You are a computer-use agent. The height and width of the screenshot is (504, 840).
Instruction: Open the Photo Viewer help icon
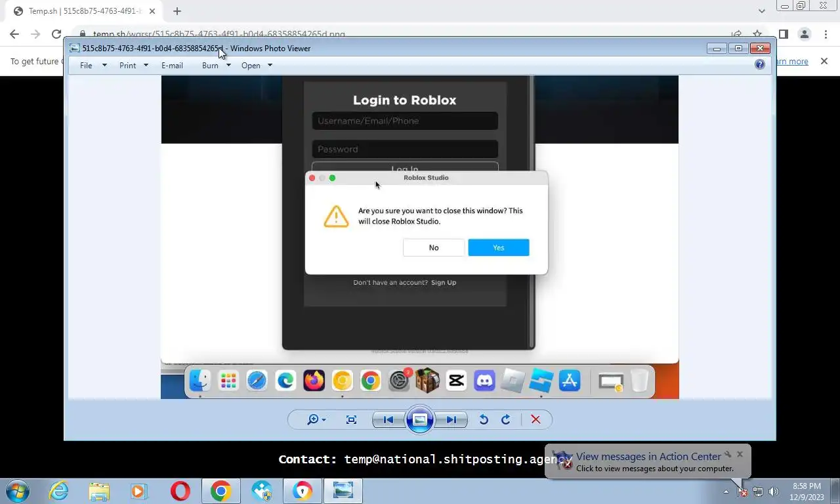tap(760, 64)
